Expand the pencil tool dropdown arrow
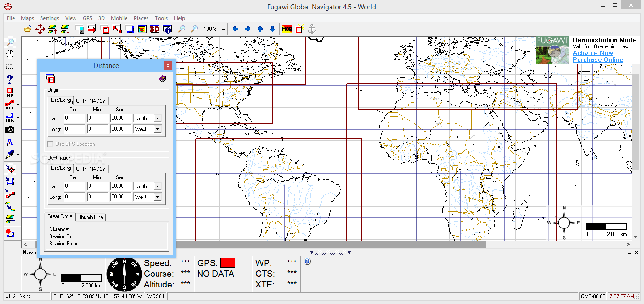 tap(18, 155)
